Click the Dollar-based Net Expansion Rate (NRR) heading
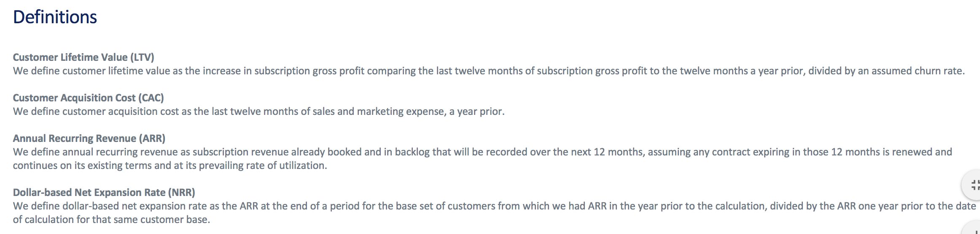This screenshot has width=980, height=234. point(104,192)
